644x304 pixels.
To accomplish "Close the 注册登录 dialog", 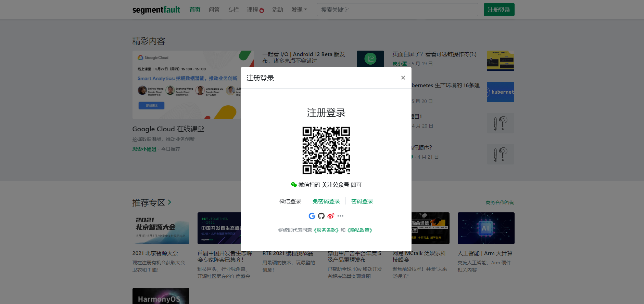I will pyautogui.click(x=403, y=78).
